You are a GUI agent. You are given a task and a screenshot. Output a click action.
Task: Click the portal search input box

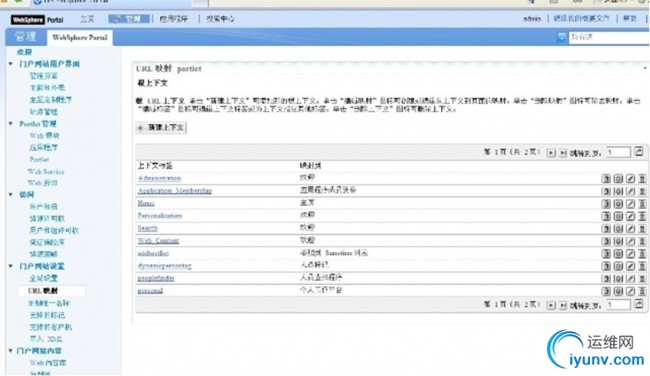pyautogui.click(x=609, y=38)
